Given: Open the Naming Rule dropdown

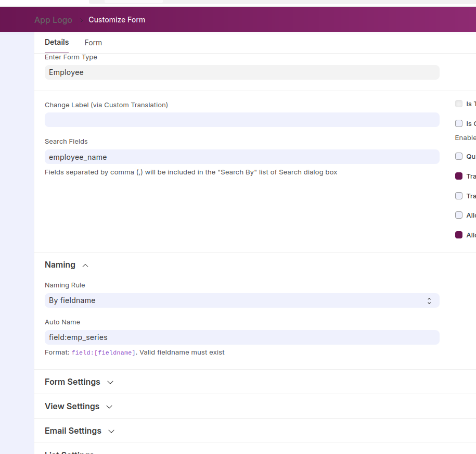Looking at the screenshot, I should point(242,300).
